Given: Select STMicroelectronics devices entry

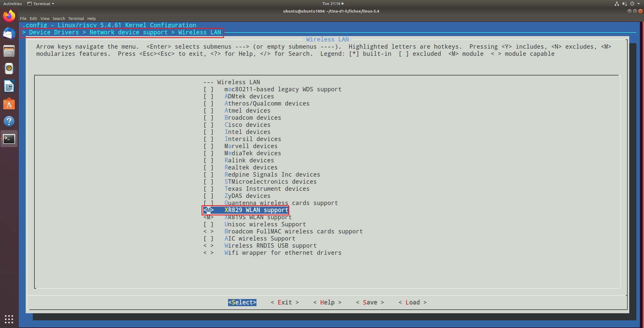Looking at the screenshot, I should tap(270, 182).
